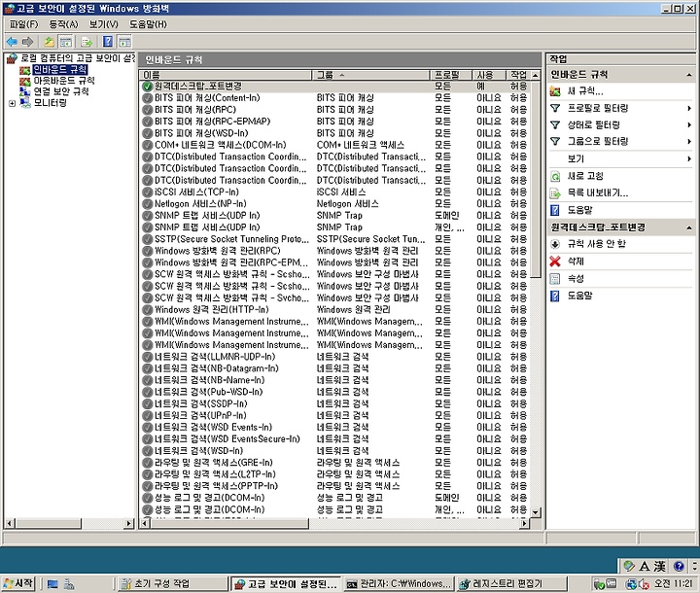This screenshot has width=700, height=593.
Task: Click the 규칙 사용 안 함 icon
Action: coord(555,244)
